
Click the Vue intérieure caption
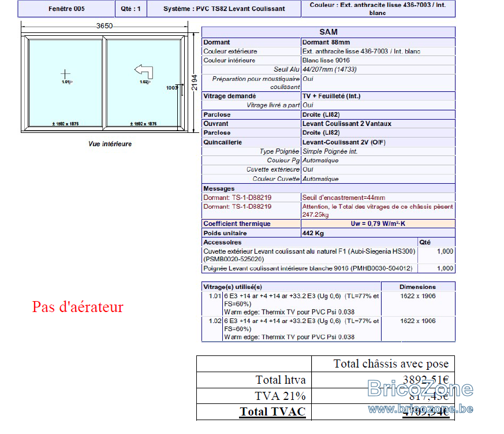tap(110, 144)
